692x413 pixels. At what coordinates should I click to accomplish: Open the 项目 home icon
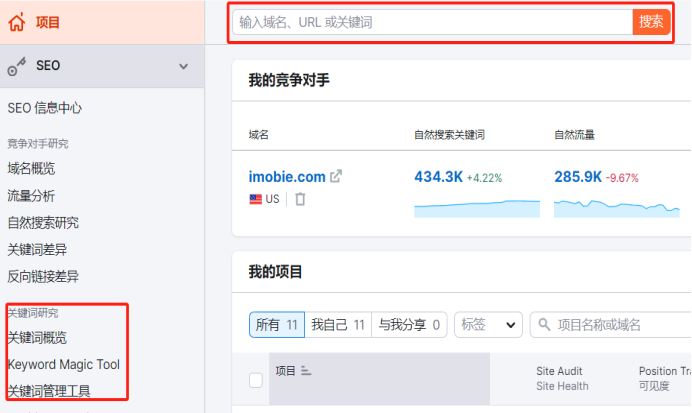tap(17, 22)
